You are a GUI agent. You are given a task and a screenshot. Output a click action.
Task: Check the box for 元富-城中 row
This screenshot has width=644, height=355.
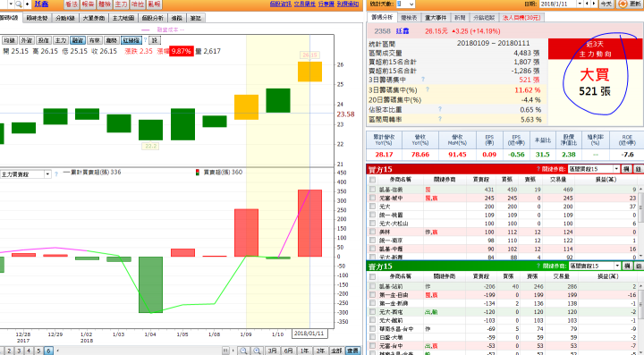(x=372, y=198)
